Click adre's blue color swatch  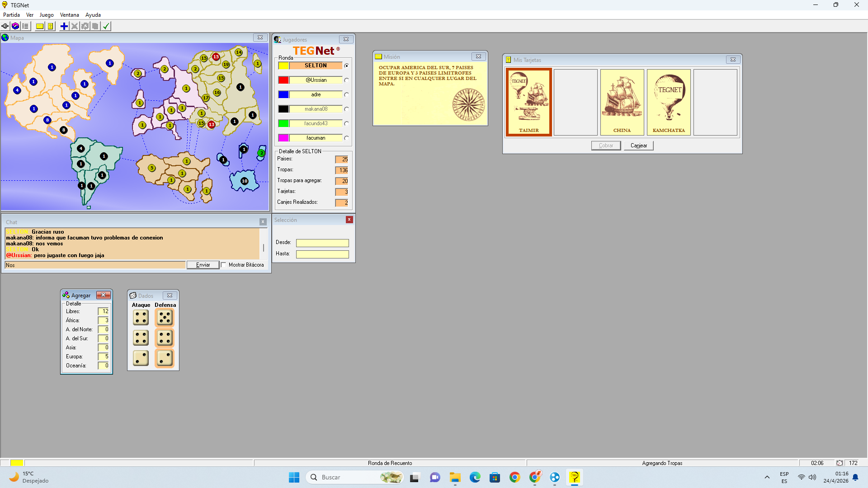283,94
